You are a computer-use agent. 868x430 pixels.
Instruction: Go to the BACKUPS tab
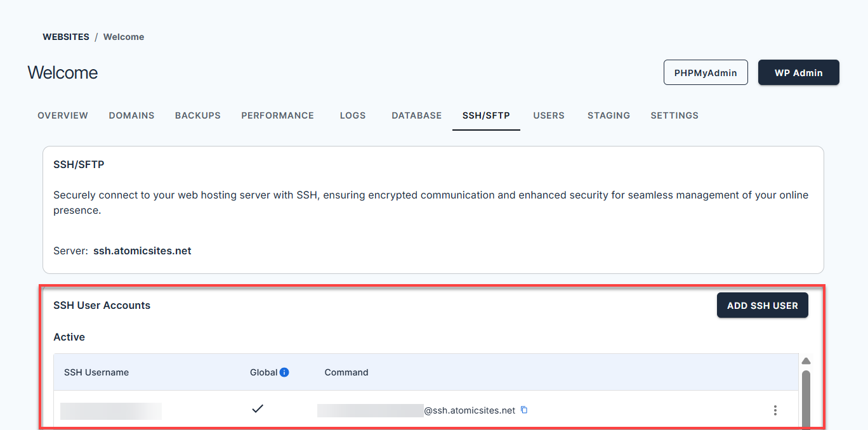(x=197, y=115)
